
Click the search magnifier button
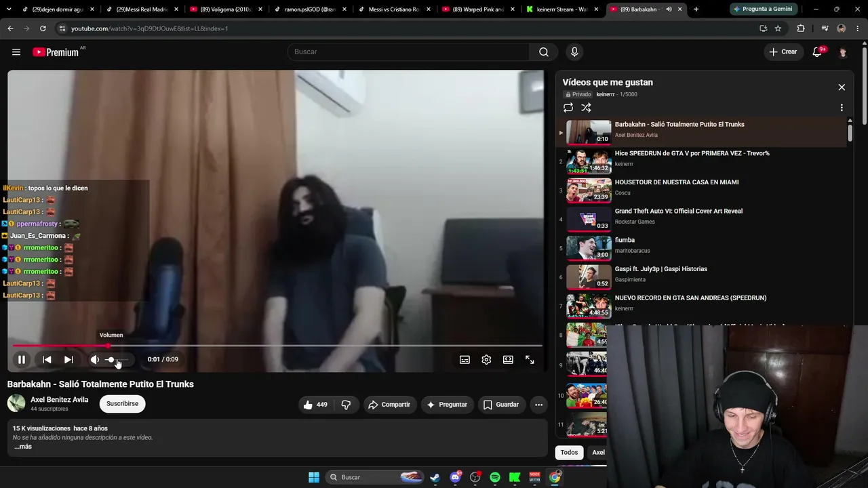pos(544,52)
